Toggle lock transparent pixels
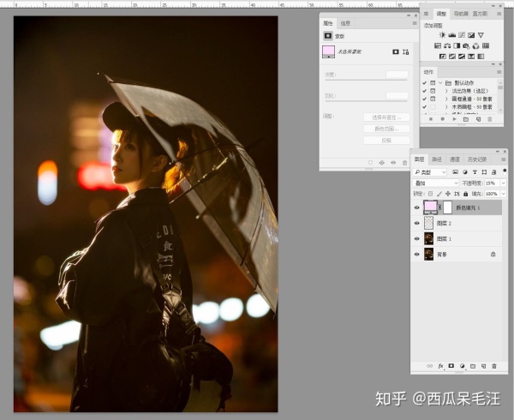The width and height of the screenshot is (514, 420). tap(430, 194)
